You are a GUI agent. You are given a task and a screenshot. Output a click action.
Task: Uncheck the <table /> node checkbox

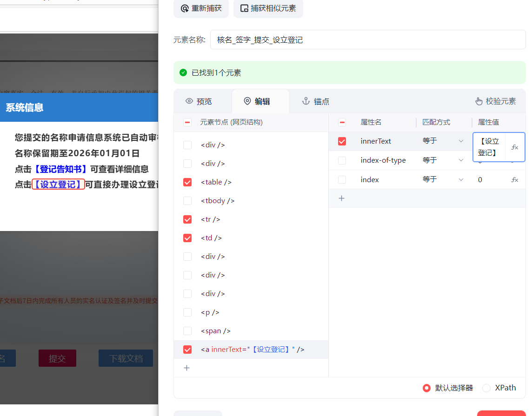point(187,182)
